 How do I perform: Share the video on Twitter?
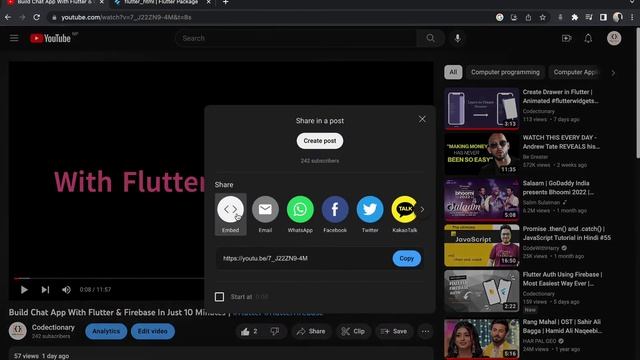pos(370,214)
